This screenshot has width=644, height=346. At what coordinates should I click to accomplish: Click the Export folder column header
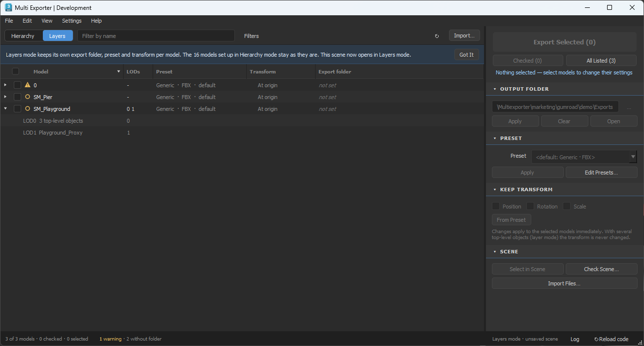coord(399,72)
